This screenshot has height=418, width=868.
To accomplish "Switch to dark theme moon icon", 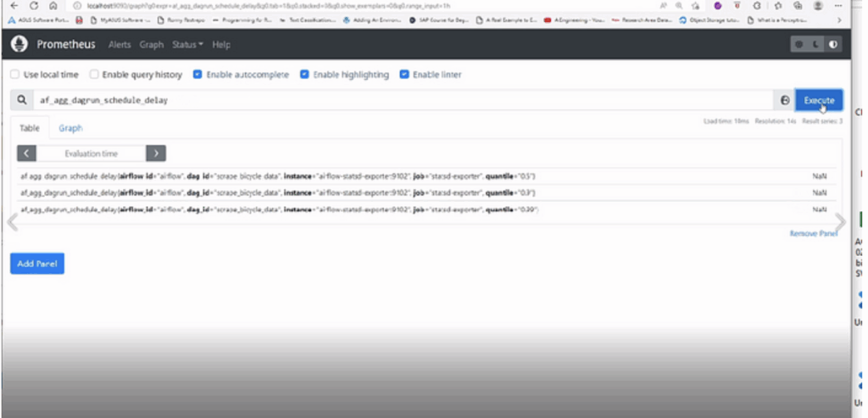I will (x=815, y=45).
